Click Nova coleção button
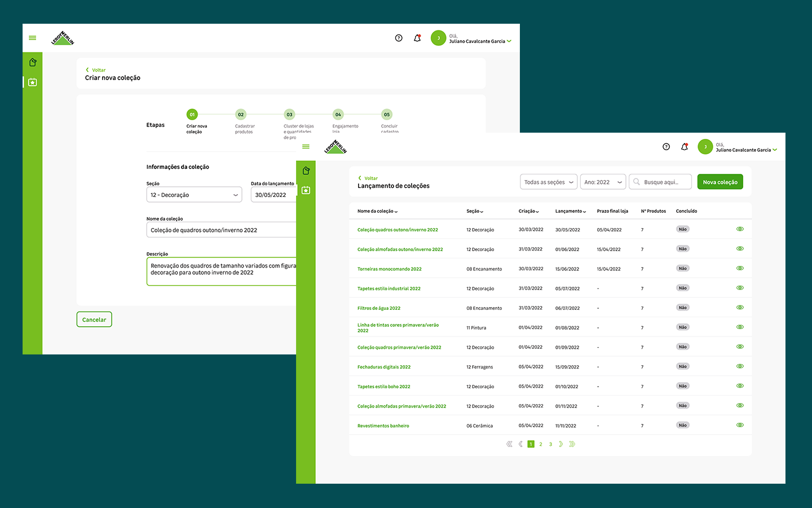 click(720, 182)
